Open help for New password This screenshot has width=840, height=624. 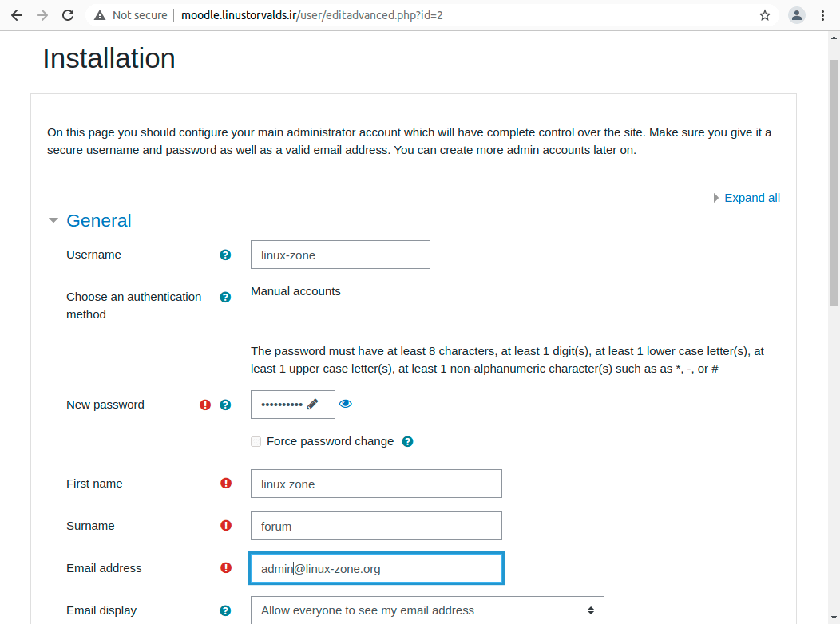225,405
